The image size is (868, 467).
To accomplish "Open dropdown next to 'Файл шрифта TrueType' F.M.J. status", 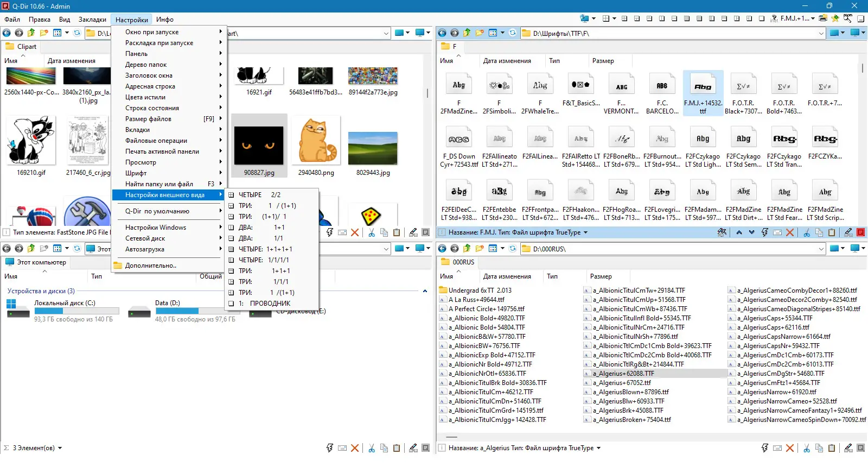I will [x=585, y=232].
